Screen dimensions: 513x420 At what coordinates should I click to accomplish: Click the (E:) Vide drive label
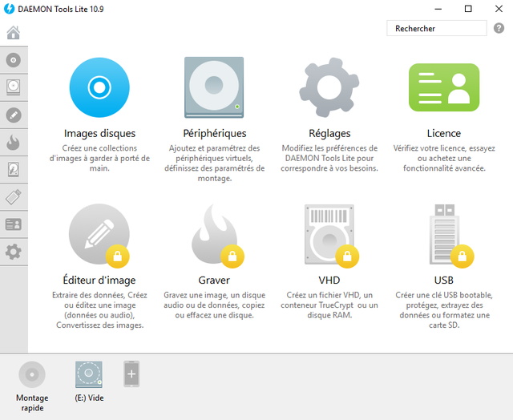point(89,398)
